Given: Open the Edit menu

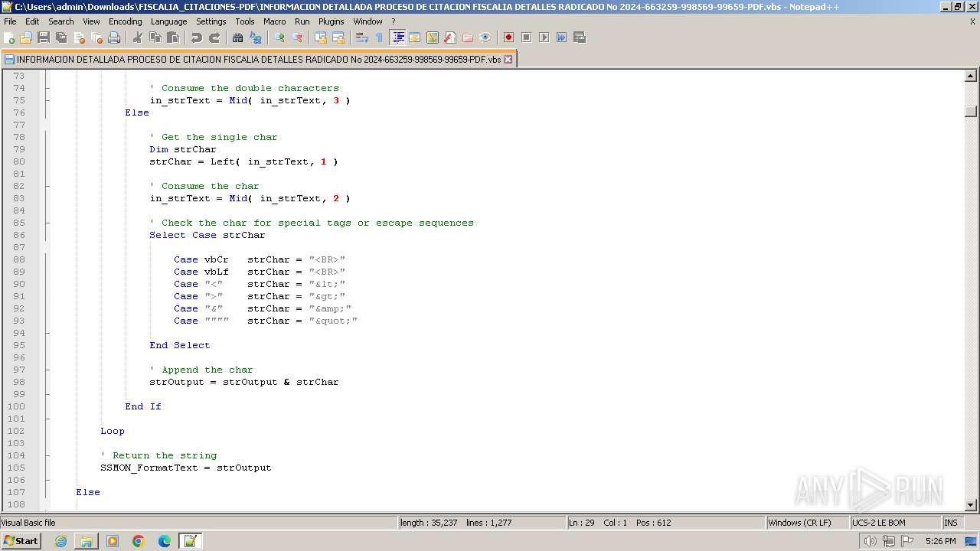Looking at the screenshot, I should [x=32, y=21].
